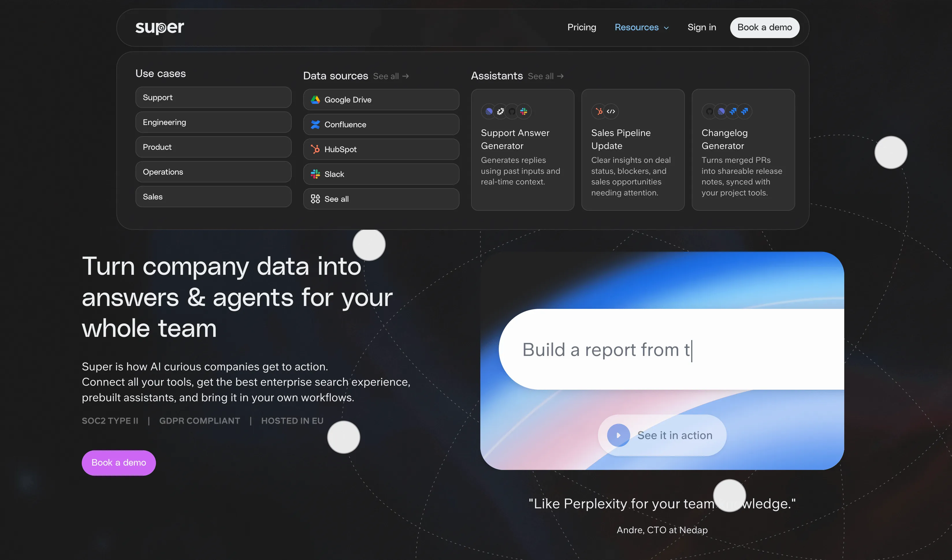Open the Support Answer Generator title
Image resolution: width=952 pixels, height=560 pixels.
click(x=515, y=139)
